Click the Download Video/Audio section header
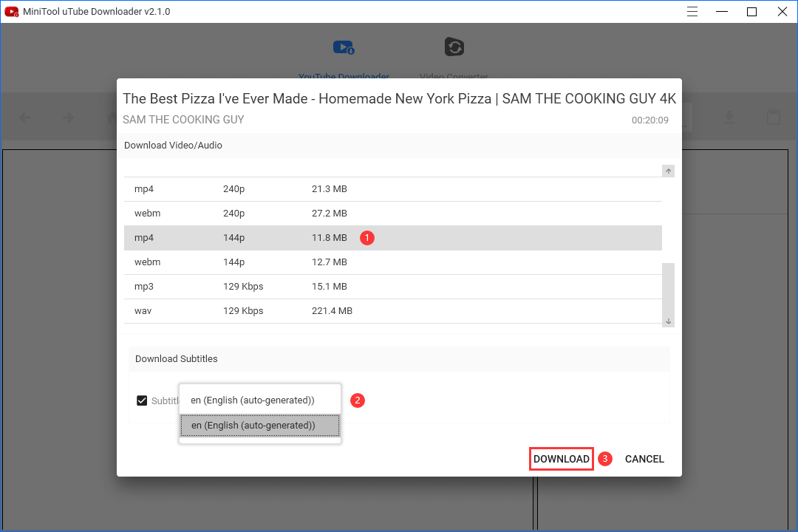798x532 pixels. tap(173, 145)
